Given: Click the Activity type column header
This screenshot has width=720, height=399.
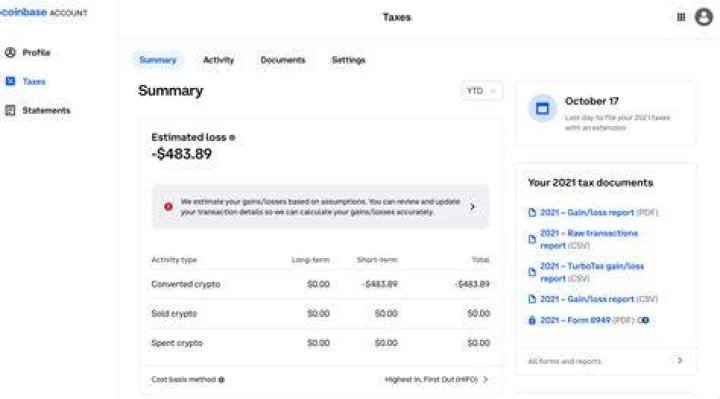Looking at the screenshot, I should pos(174,260).
